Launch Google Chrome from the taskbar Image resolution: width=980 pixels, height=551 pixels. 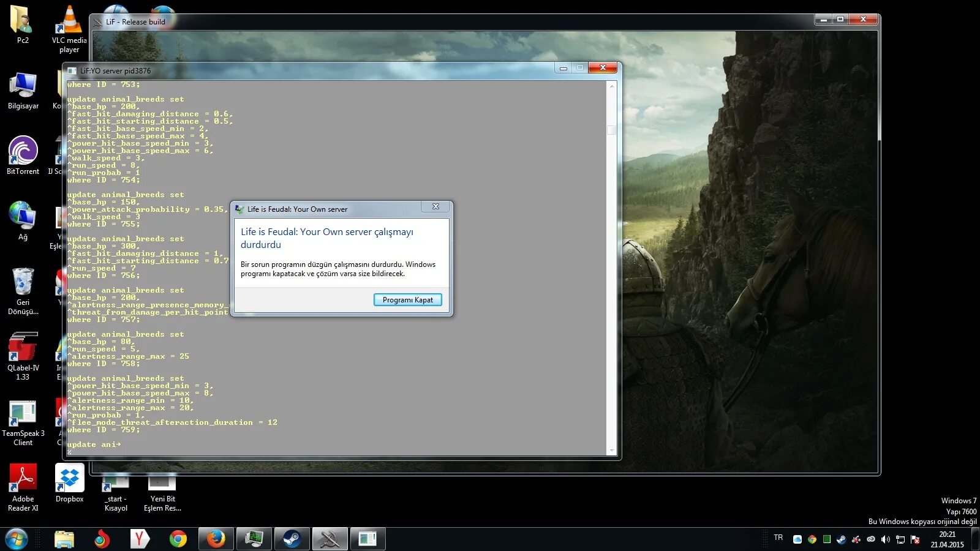[178, 539]
